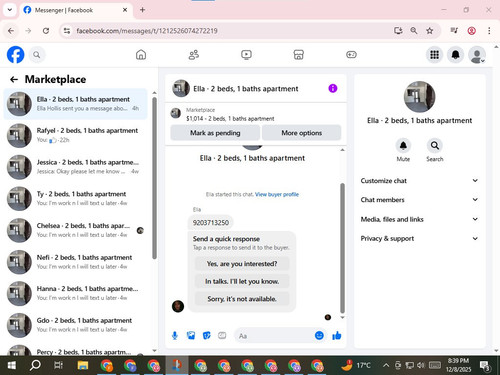Screen dimensions: 500x375
Task: Open Task View on taskbar
Action: click(59, 365)
